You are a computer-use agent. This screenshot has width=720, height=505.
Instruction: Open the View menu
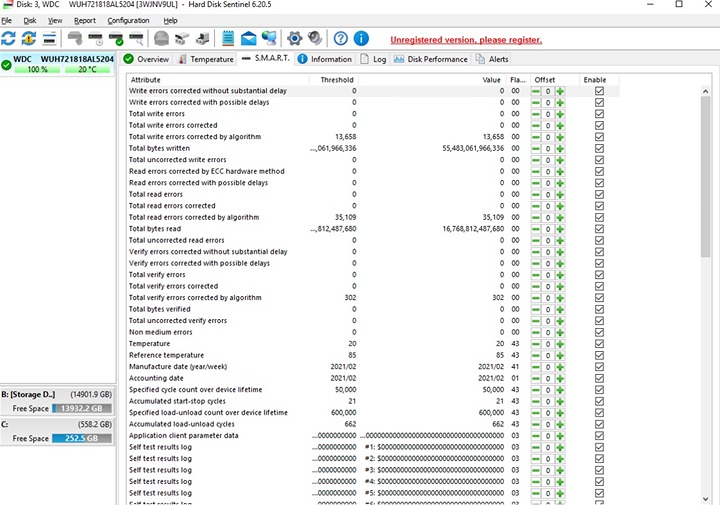tap(55, 21)
